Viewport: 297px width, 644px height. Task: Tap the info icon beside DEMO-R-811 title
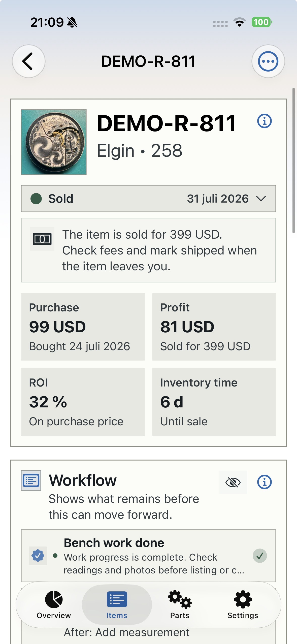click(x=264, y=121)
